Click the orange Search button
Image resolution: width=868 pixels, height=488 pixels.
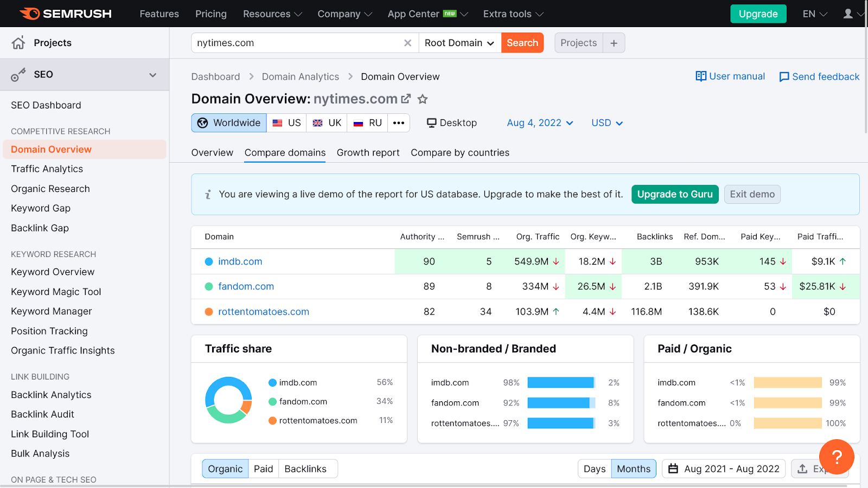[x=522, y=43]
